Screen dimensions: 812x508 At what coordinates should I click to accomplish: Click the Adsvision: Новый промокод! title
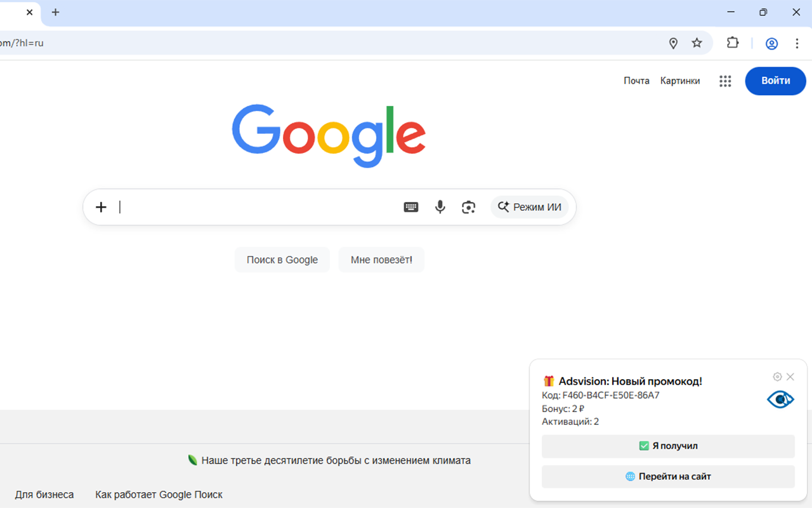[630, 382]
